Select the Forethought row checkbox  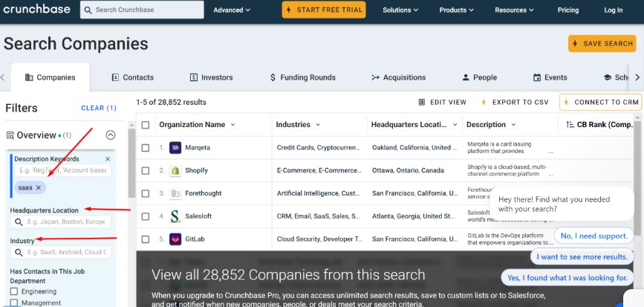[146, 193]
